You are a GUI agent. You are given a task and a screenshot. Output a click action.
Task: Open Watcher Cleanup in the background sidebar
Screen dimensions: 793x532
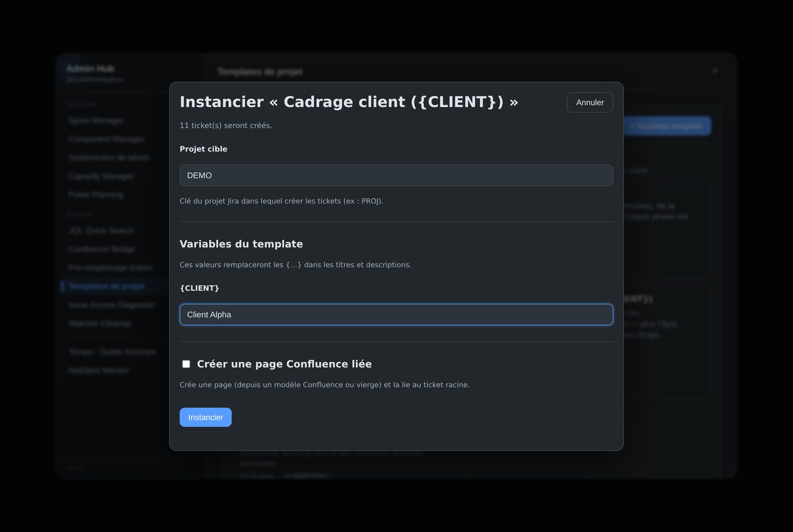tap(99, 323)
